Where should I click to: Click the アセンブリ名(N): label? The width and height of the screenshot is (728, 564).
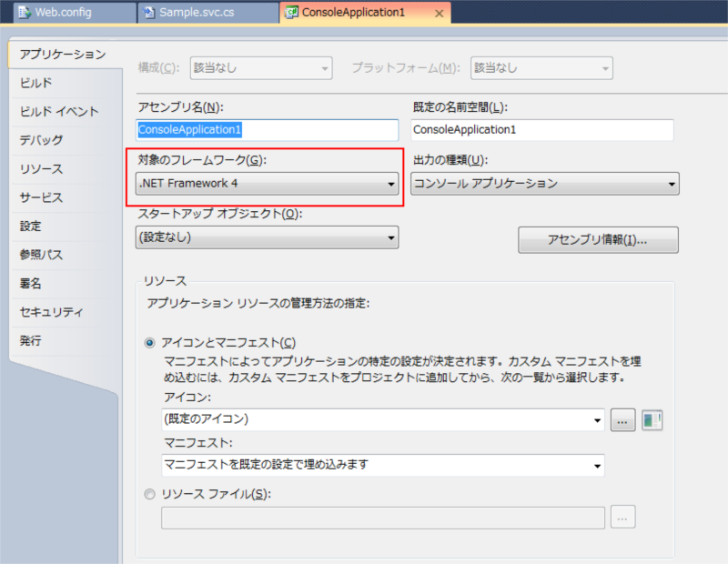tap(180, 107)
